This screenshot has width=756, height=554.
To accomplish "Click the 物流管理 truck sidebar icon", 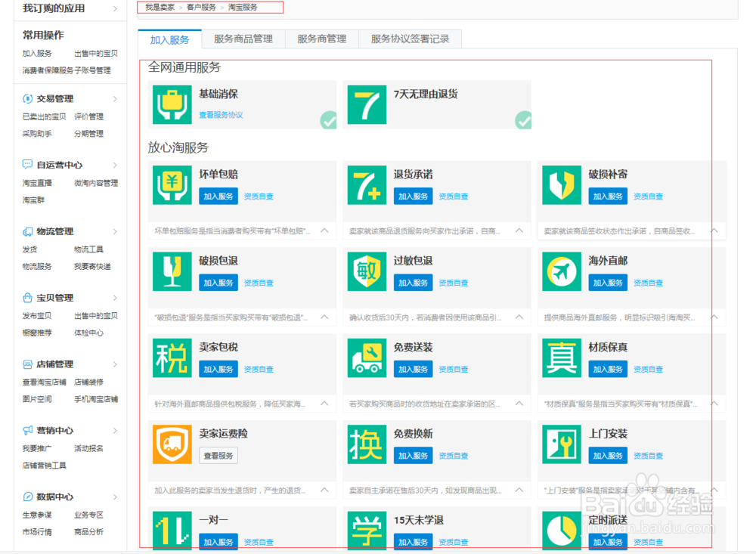I will (27, 231).
